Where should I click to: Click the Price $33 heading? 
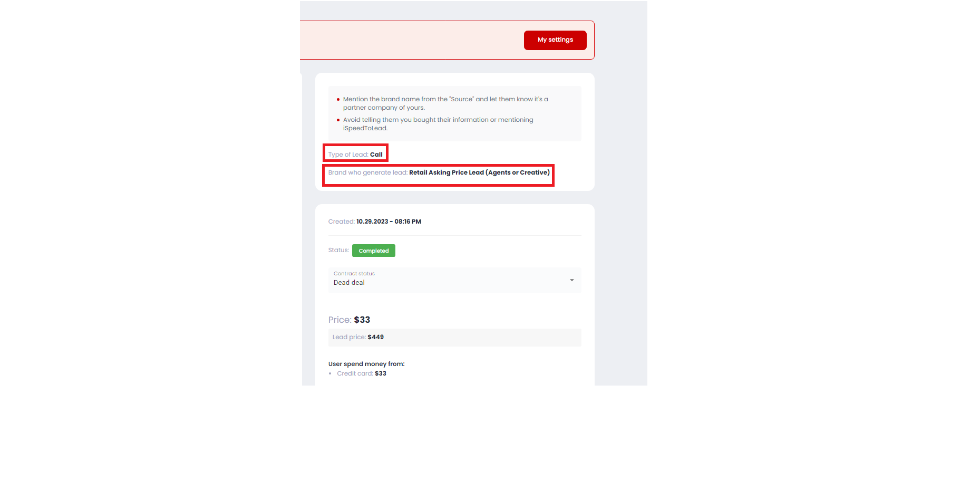click(x=349, y=320)
